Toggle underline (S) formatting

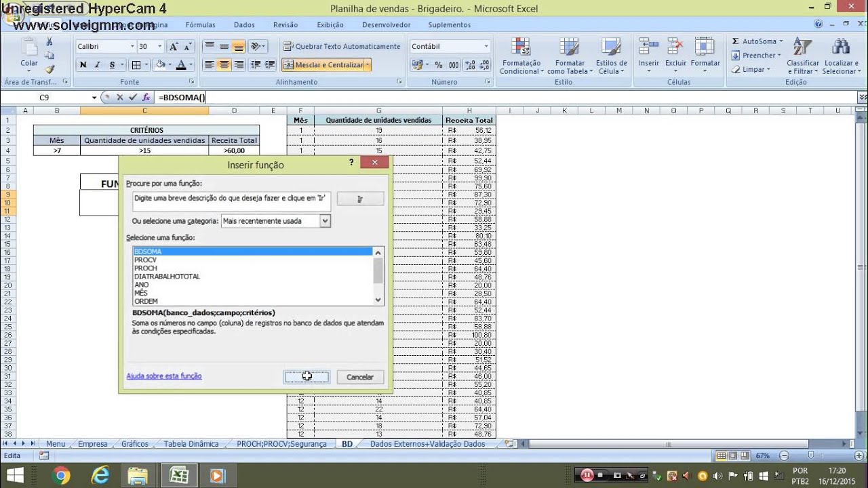pyautogui.click(x=111, y=65)
